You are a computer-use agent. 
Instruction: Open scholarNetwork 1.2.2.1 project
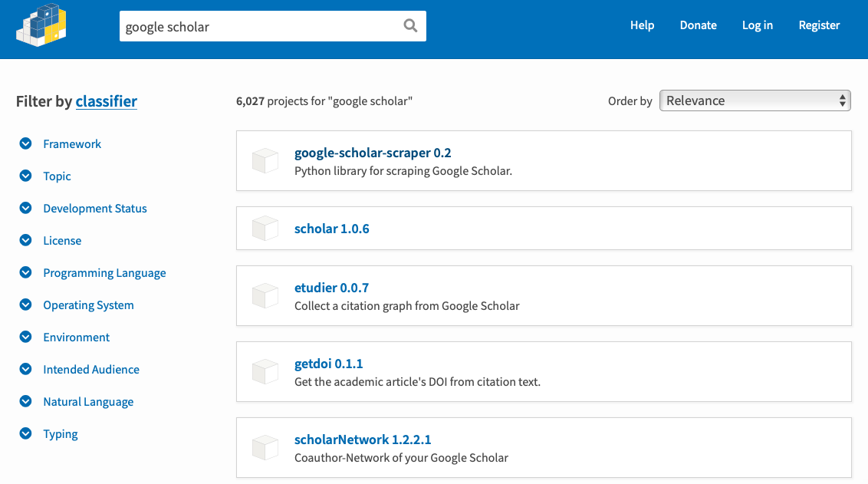tap(363, 440)
